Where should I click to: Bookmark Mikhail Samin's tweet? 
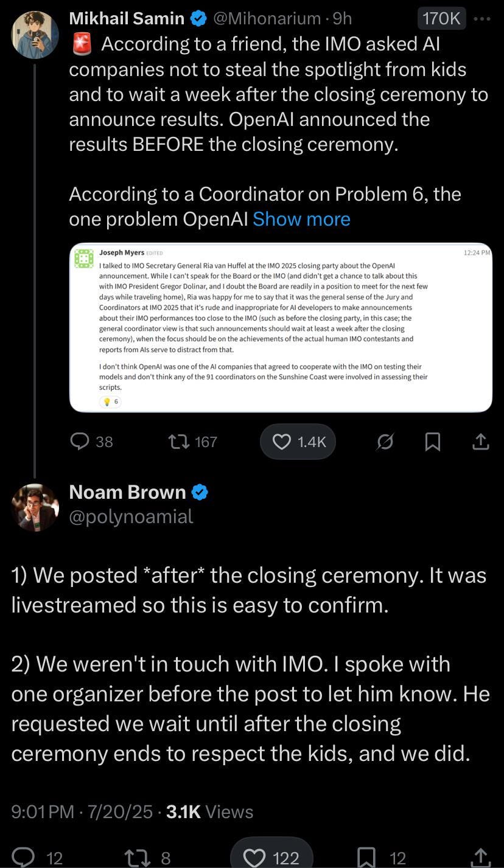coord(433,442)
